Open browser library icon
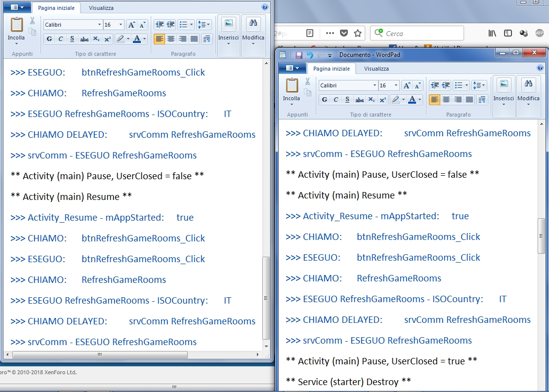Image resolution: width=549 pixels, height=392 pixels. pyautogui.click(x=492, y=33)
